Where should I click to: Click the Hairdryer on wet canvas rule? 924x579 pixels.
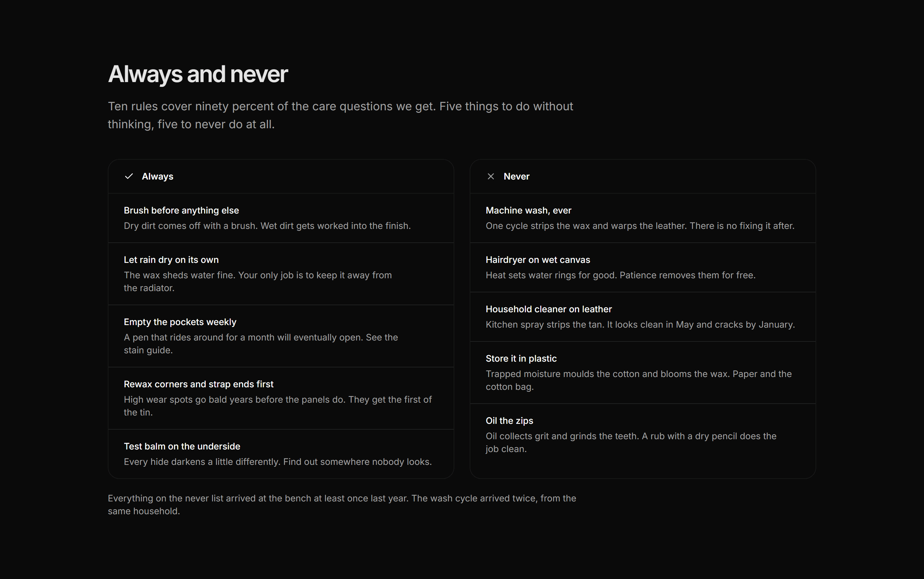(x=643, y=267)
